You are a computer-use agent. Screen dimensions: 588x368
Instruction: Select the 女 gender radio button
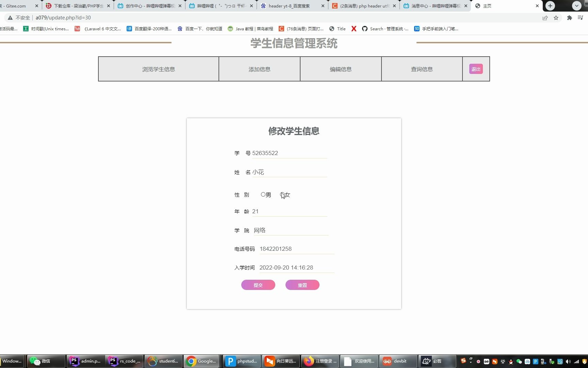283,195
